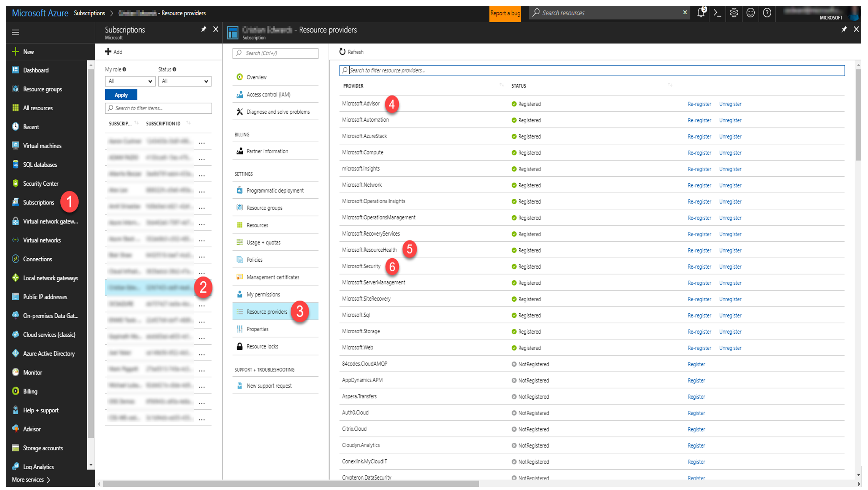Open the help question mark icon

tap(767, 13)
